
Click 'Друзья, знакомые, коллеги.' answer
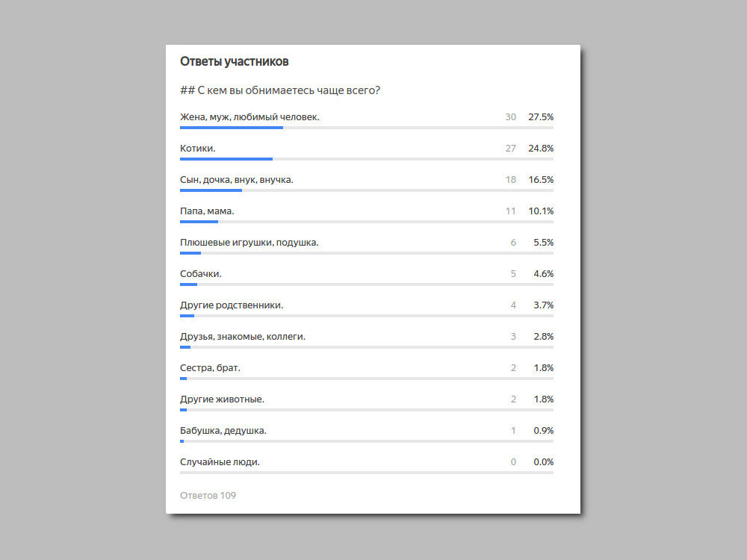(x=243, y=337)
